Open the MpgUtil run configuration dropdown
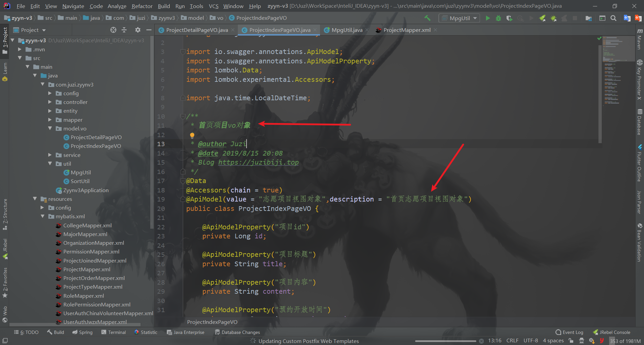The height and width of the screenshot is (345, 644). [x=459, y=18]
